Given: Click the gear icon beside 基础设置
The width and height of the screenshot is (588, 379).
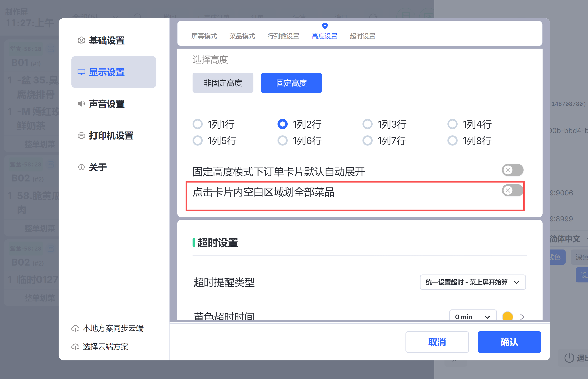Looking at the screenshot, I should (x=81, y=40).
